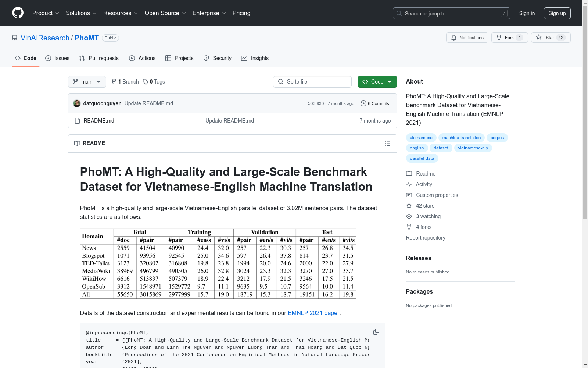Open commit hash 503f930

pyautogui.click(x=316, y=103)
